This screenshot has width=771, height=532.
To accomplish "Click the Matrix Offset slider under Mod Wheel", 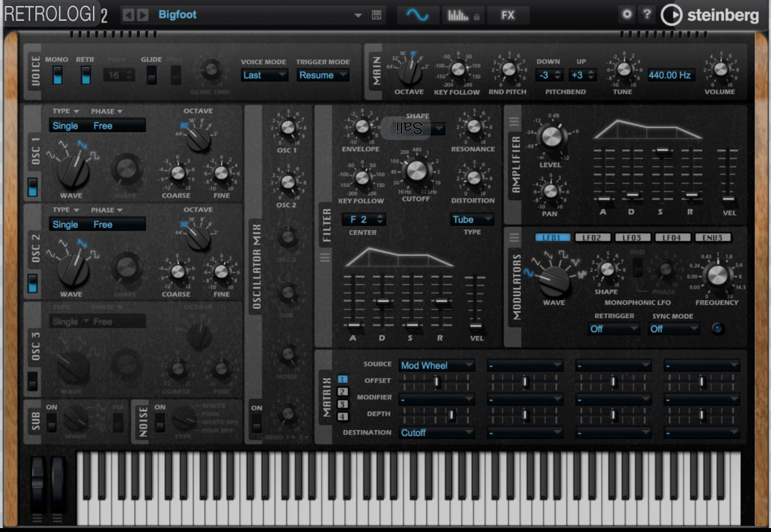I will 436,382.
